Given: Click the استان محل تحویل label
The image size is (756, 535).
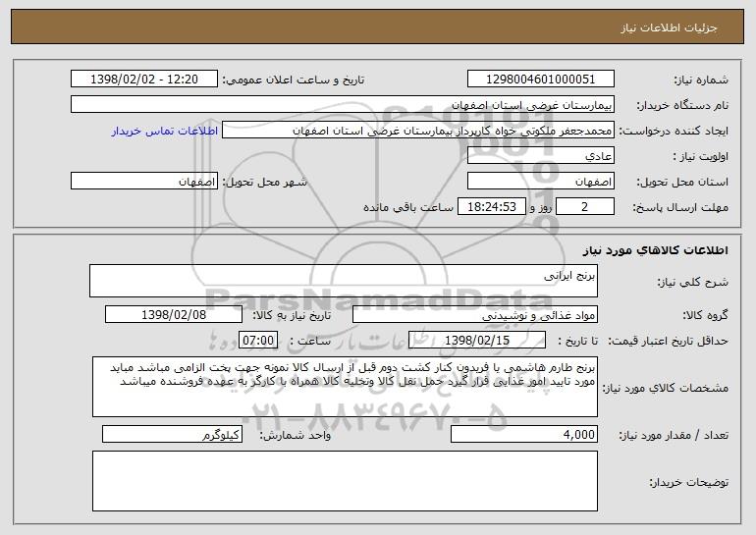Looking at the screenshot, I should click(x=682, y=183).
